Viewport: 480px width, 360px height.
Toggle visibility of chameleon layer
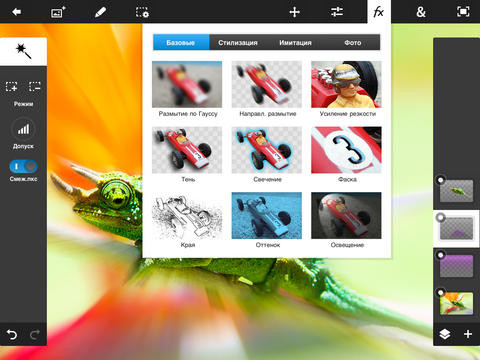441,180
